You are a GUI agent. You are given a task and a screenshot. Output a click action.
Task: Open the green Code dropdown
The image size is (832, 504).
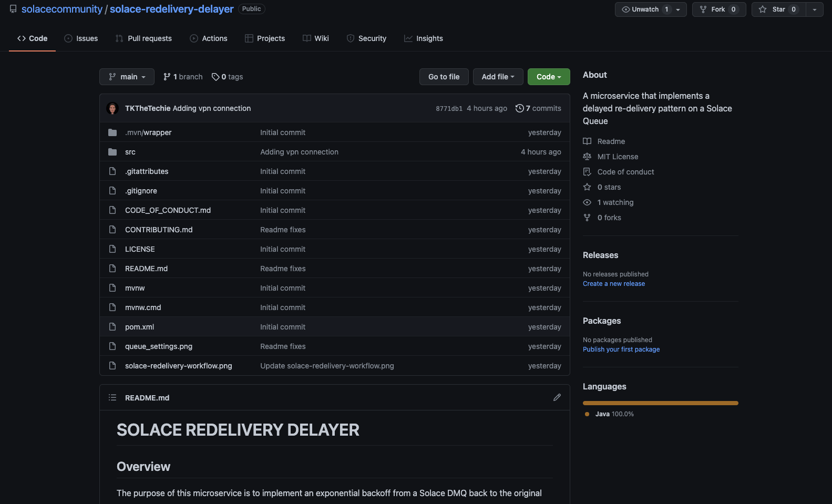[549, 77]
